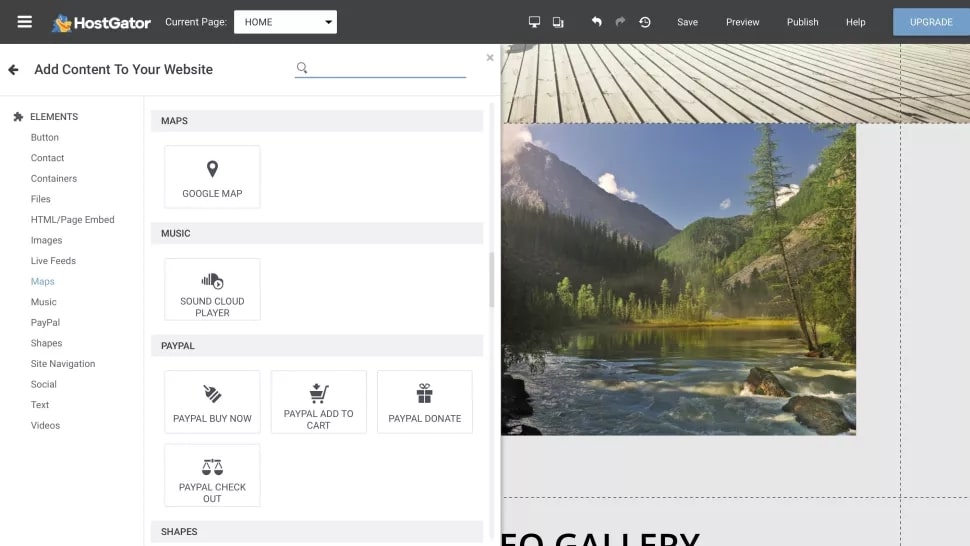The width and height of the screenshot is (970, 546).
Task: Add the PayPal Check Out element
Action: click(212, 476)
